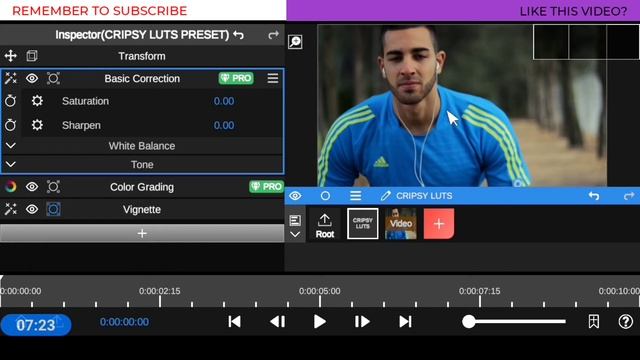The width and height of the screenshot is (640, 360).
Task: Toggle Vignette visibility eye
Action: point(32,209)
